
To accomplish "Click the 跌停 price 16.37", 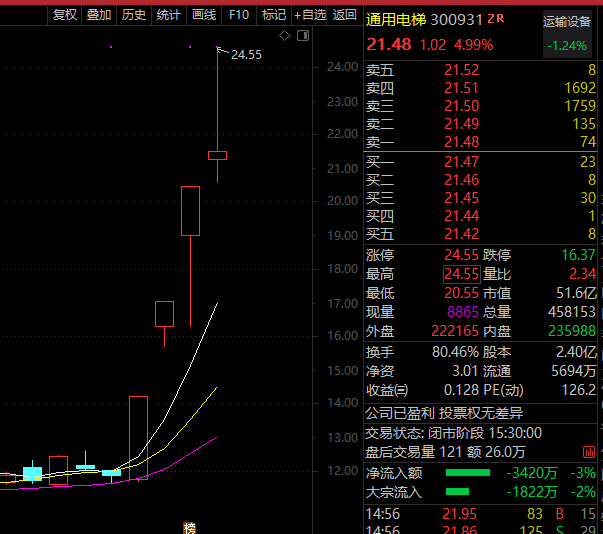I will [578, 255].
